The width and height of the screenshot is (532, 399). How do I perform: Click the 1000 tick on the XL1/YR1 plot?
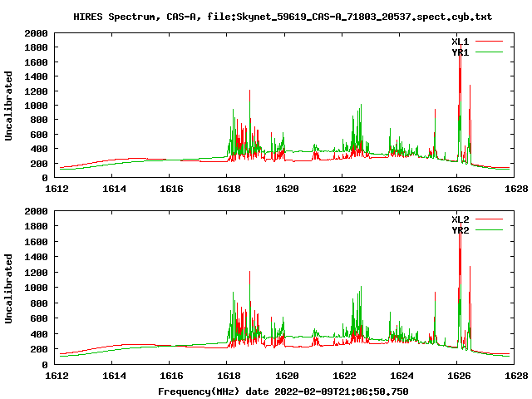point(36,106)
